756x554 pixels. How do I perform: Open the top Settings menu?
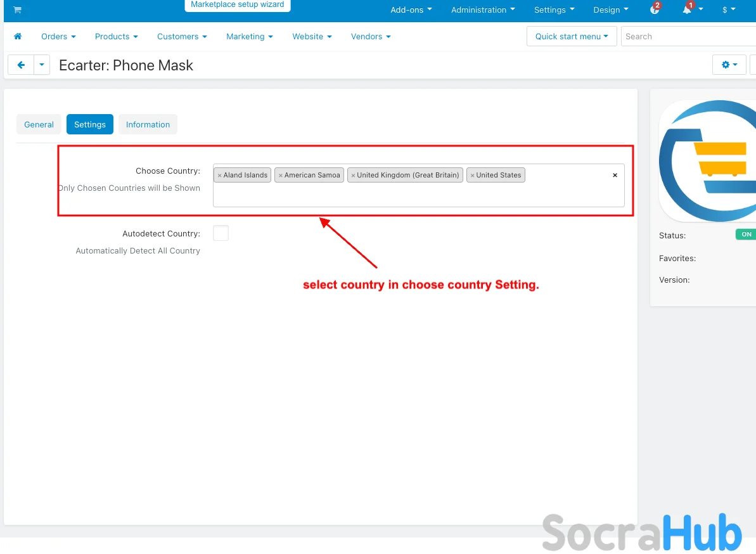point(554,10)
